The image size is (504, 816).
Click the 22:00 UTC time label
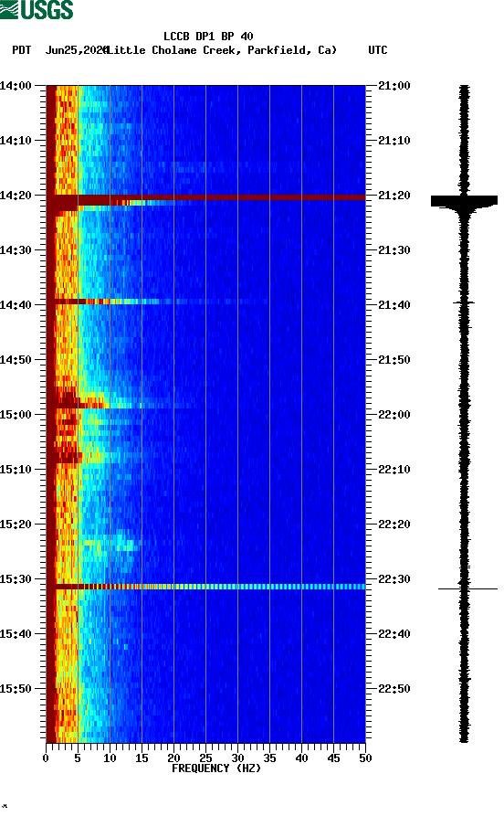pyautogui.click(x=394, y=415)
